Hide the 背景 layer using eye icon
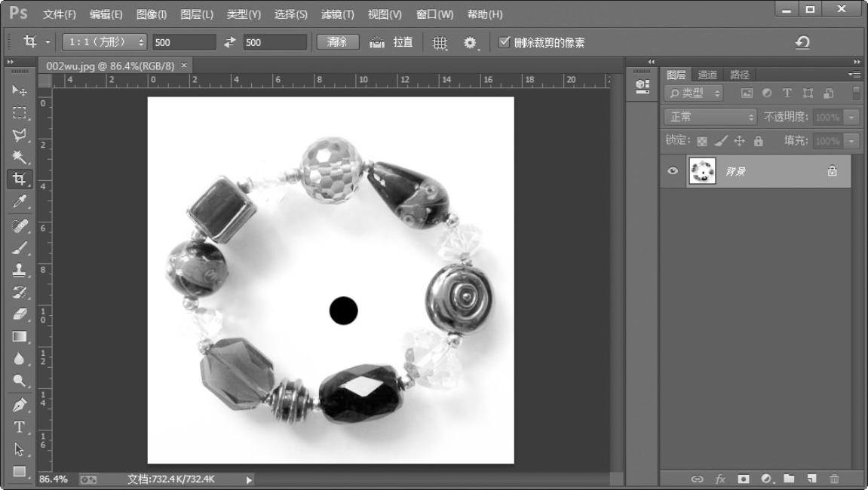The height and width of the screenshot is (490, 868). [x=673, y=171]
